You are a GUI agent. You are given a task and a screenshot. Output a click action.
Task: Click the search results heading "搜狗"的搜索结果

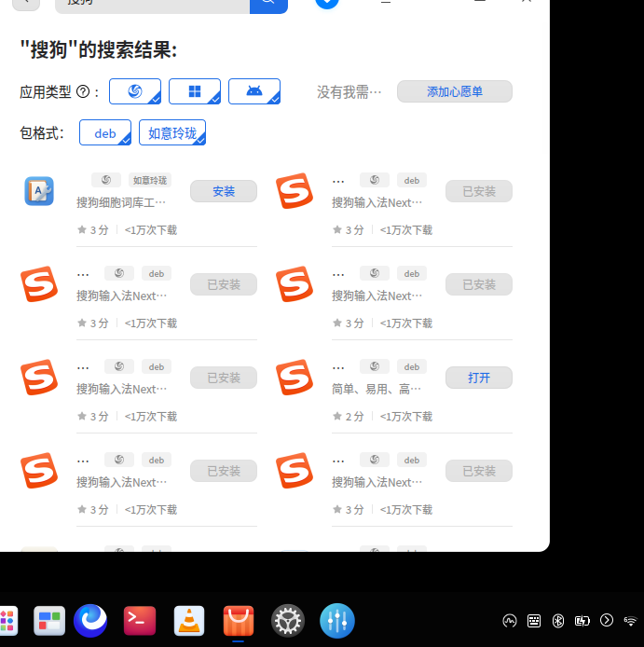coord(99,50)
